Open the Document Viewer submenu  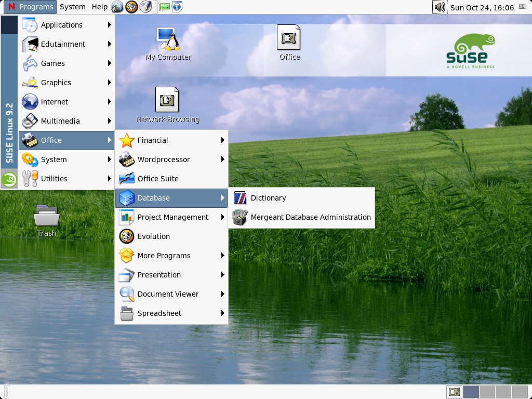click(171, 294)
